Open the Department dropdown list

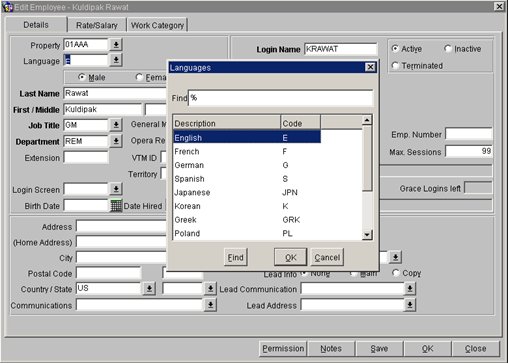pos(116,141)
